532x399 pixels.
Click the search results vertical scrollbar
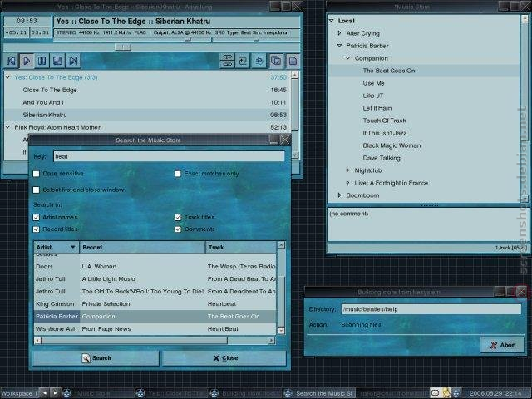coord(281,288)
